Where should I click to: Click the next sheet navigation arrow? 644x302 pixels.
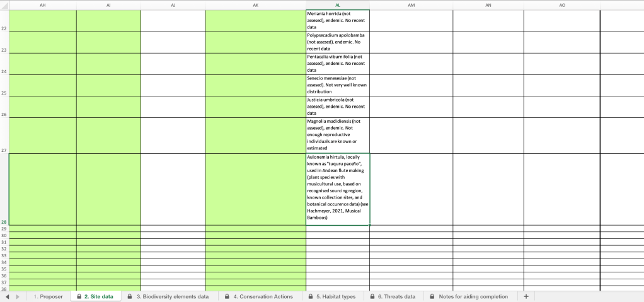[x=17, y=296]
